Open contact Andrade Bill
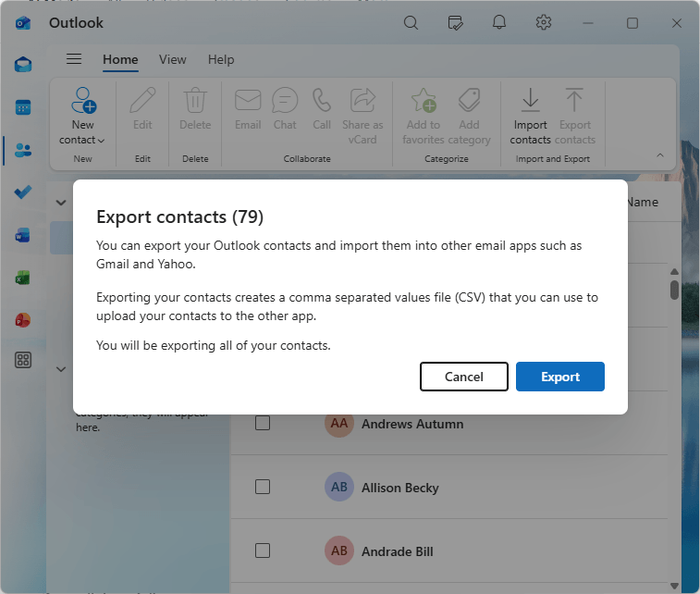Screen dimensions: 700x594 coord(397,551)
